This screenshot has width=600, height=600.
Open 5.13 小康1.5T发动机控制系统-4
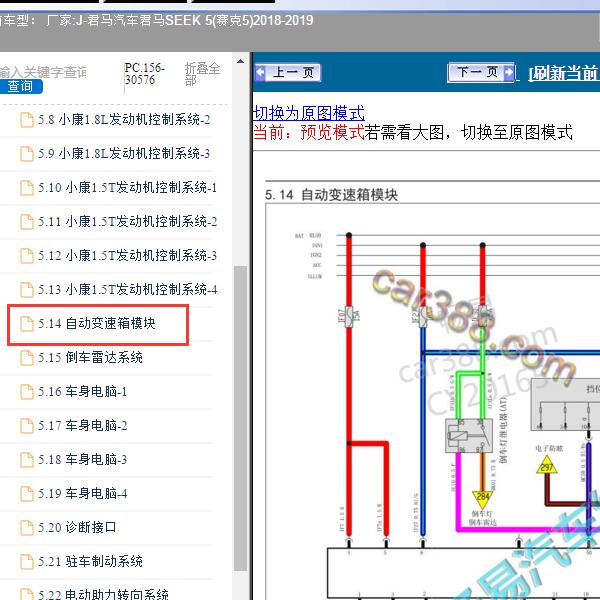[127, 289]
